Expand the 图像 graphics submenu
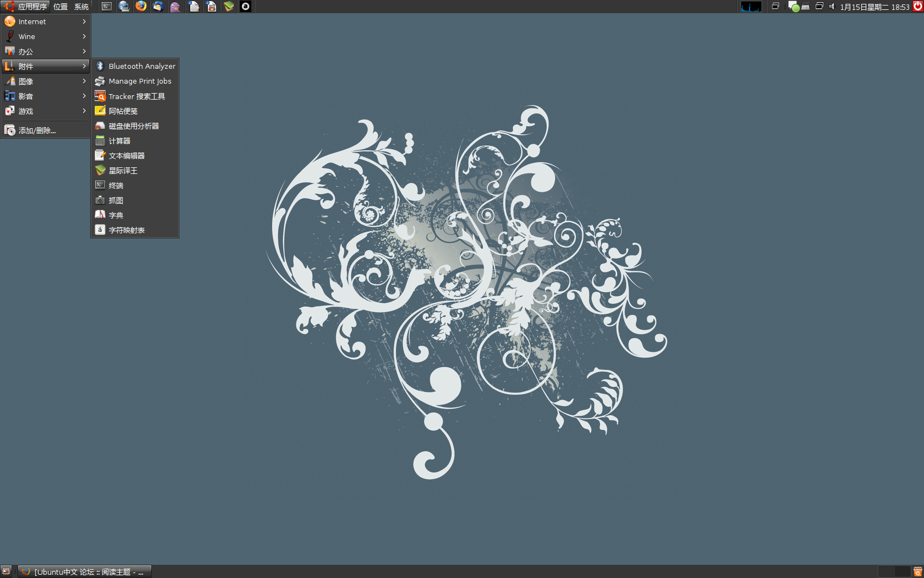Screen dimensions: 924x578 point(46,81)
